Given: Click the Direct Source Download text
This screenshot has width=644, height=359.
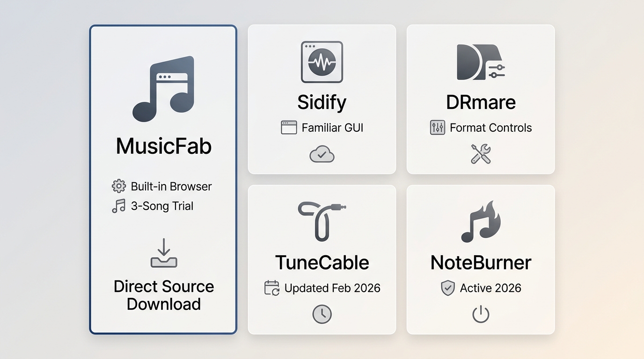Looking at the screenshot, I should click(164, 295).
